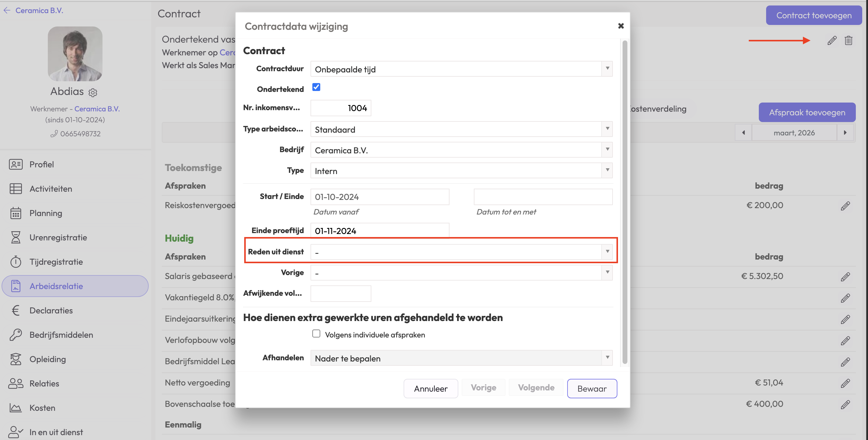Screen dimensions: 868x440
Task: Uncheck the Ondertekend checkbox
Action: tap(316, 87)
